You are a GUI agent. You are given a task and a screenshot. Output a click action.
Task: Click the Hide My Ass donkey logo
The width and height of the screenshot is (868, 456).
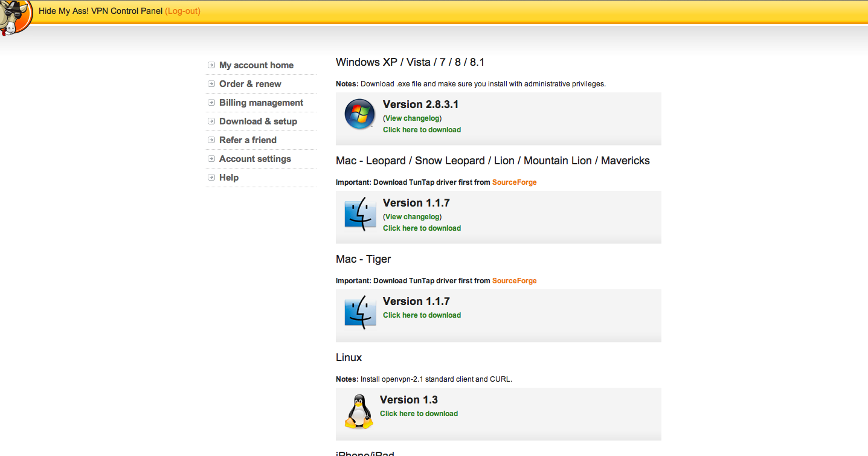tap(15, 17)
